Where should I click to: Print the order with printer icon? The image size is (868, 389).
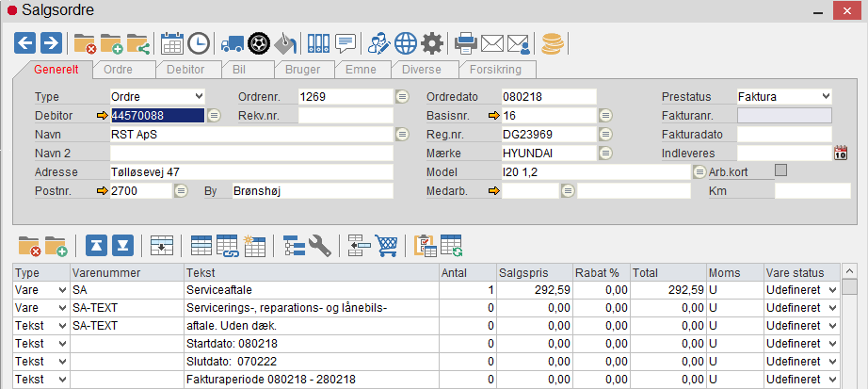(x=466, y=43)
